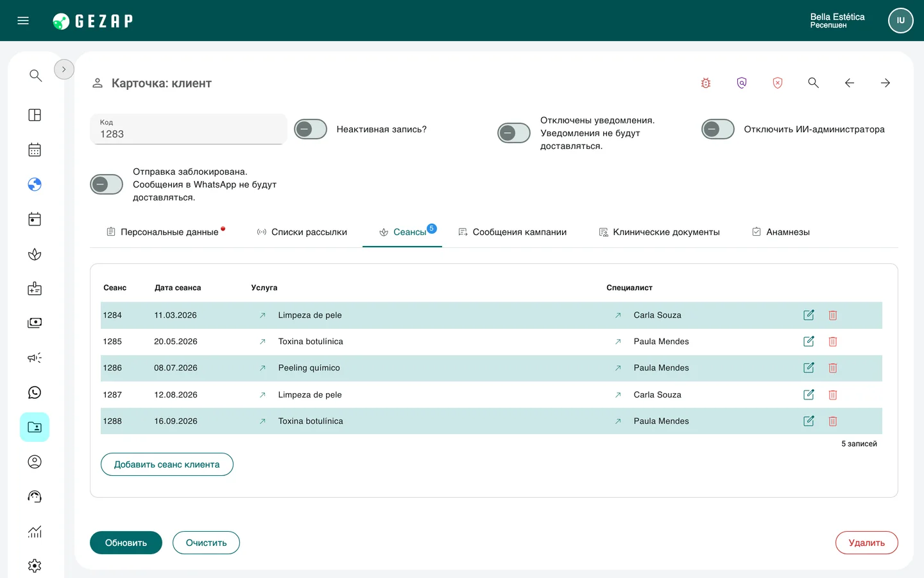Open specialist link arrow in row 1284
Image resolution: width=924 pixels, height=578 pixels.
[x=618, y=315]
